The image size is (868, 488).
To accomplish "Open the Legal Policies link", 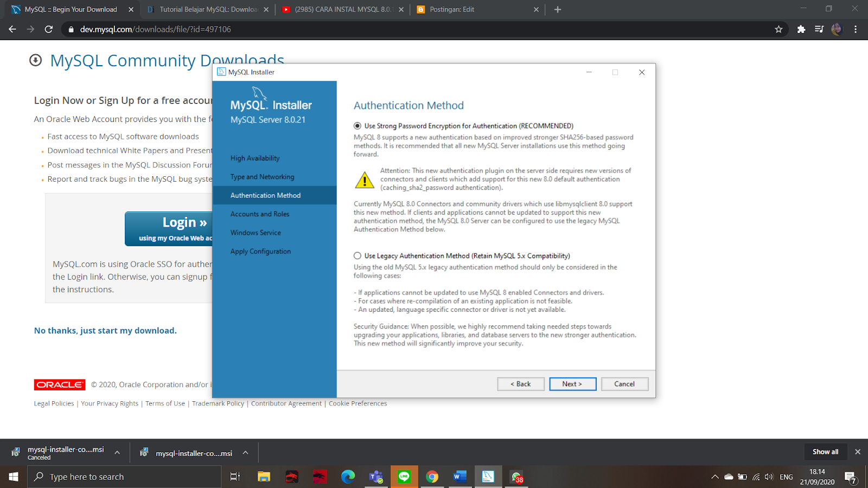I will [x=54, y=403].
